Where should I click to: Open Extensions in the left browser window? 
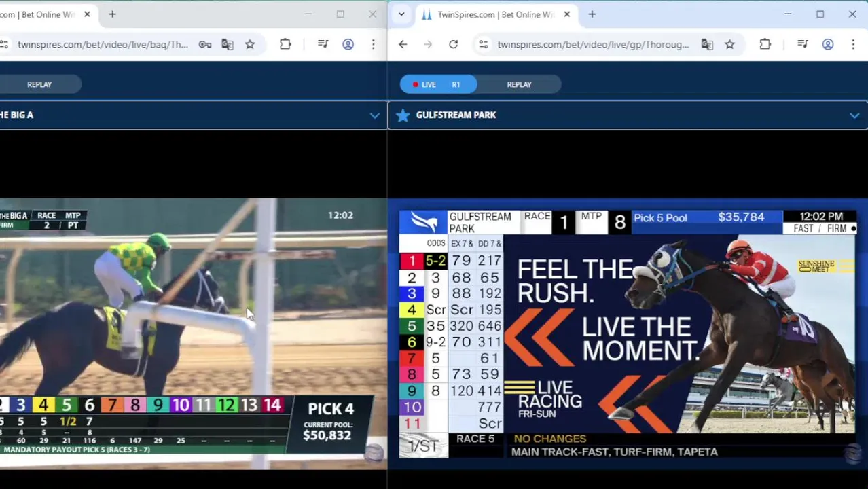(285, 45)
